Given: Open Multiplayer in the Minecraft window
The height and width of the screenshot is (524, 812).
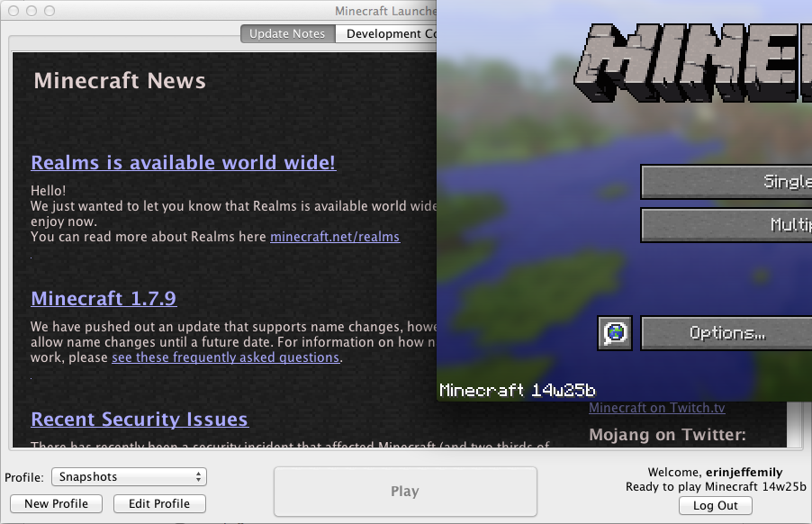Looking at the screenshot, I should [x=726, y=225].
